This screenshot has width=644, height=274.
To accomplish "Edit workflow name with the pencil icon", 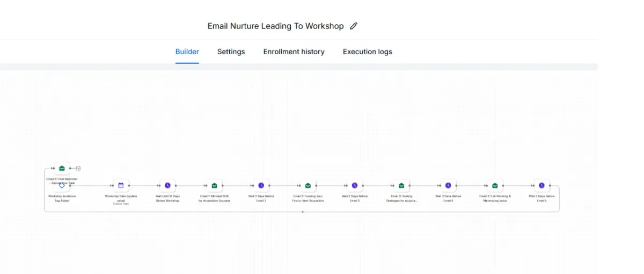I will [354, 26].
